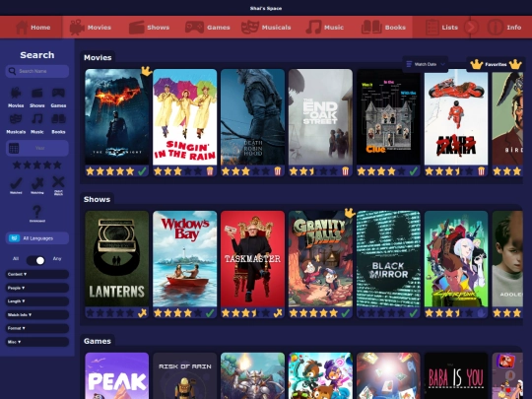The width and height of the screenshot is (532, 399).
Task: Open the Gravity Falls show poster
Action: coord(320,259)
